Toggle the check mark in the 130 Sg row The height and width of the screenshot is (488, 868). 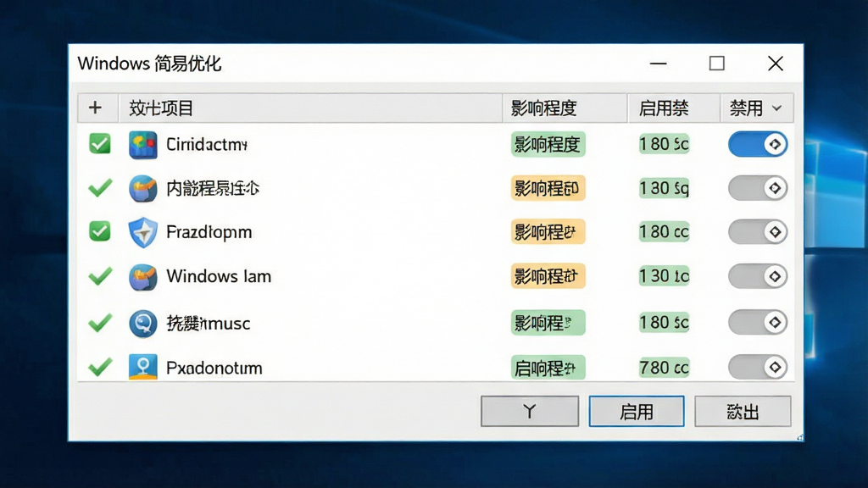click(100, 187)
